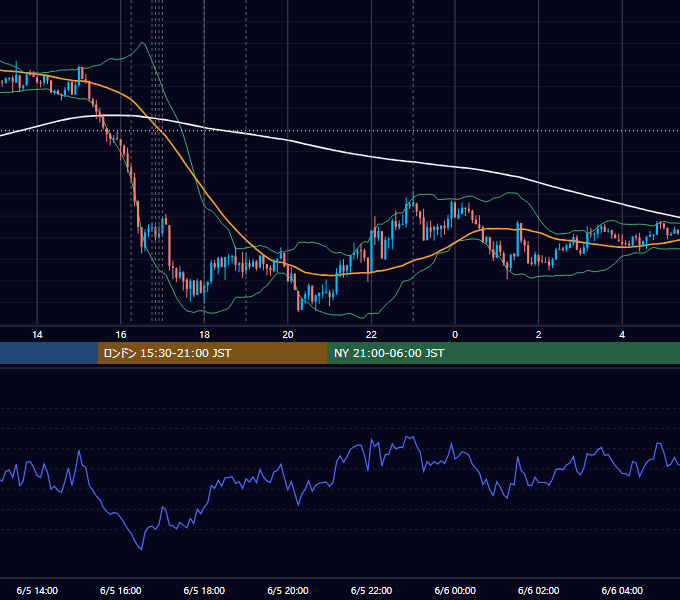Click the NY 21:00-06:00 JST session bar

503,353
